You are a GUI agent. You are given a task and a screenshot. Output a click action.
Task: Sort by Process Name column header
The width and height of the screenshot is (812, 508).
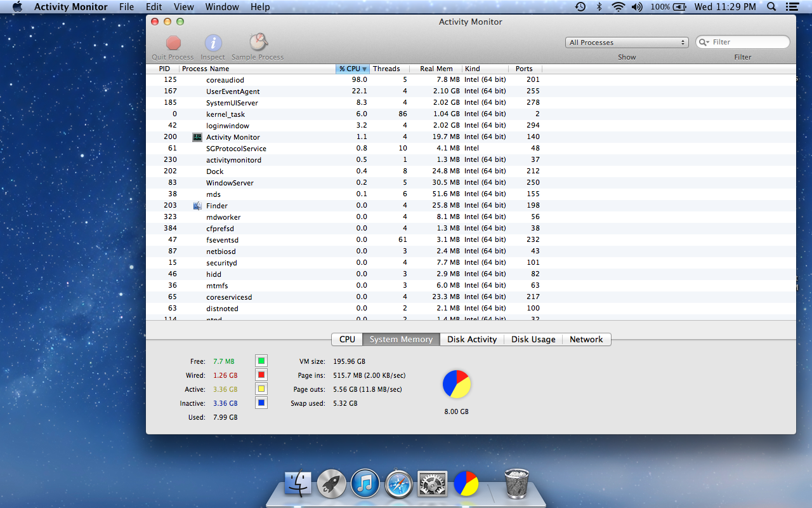click(x=257, y=69)
